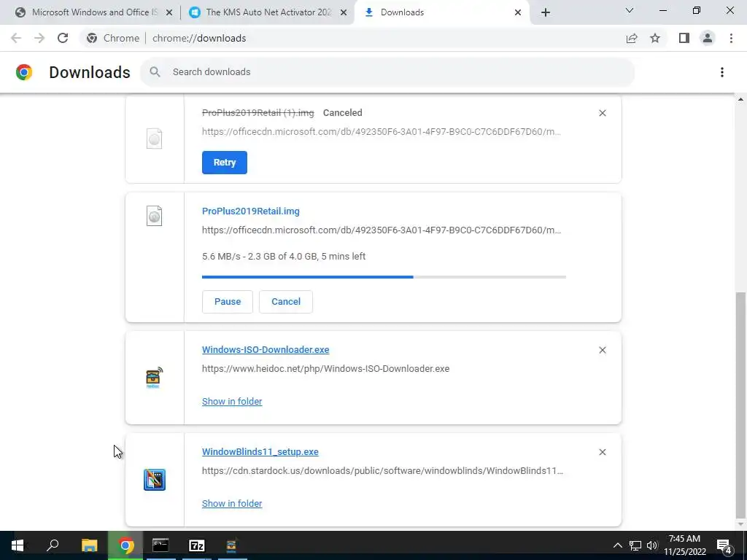Go back with the back arrow
This screenshot has height=560, width=747.
[x=16, y=38]
